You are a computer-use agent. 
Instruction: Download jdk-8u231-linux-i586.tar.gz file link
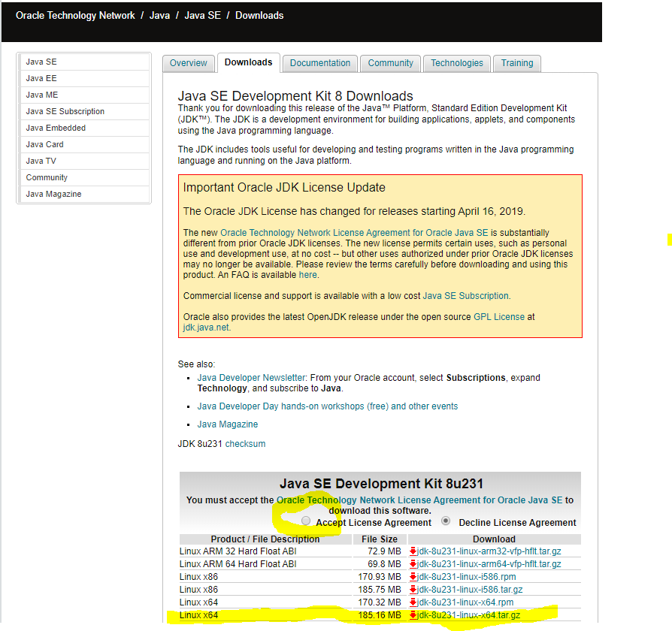tap(470, 590)
